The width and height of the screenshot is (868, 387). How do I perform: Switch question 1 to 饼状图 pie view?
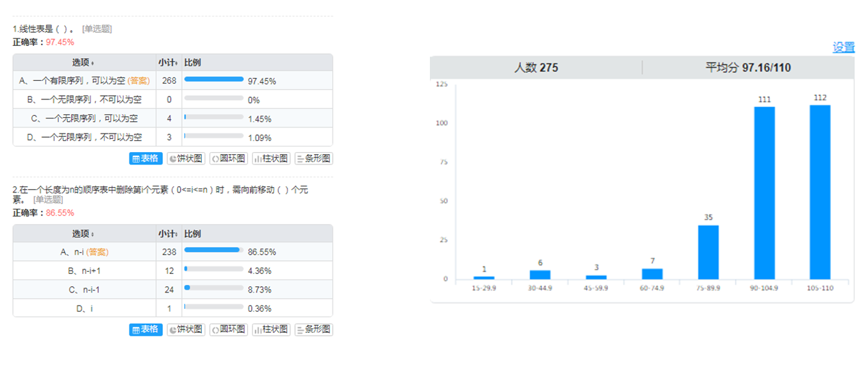pos(186,159)
